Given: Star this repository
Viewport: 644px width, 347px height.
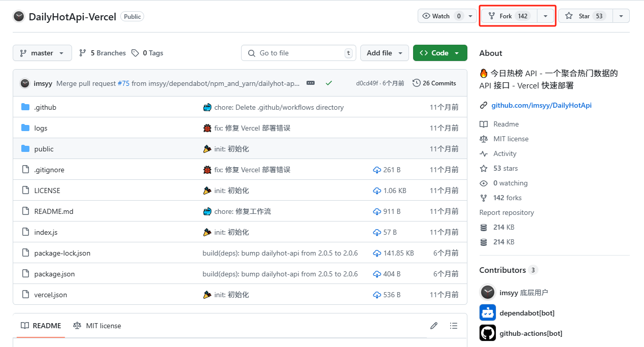Looking at the screenshot, I should pyautogui.click(x=586, y=16).
